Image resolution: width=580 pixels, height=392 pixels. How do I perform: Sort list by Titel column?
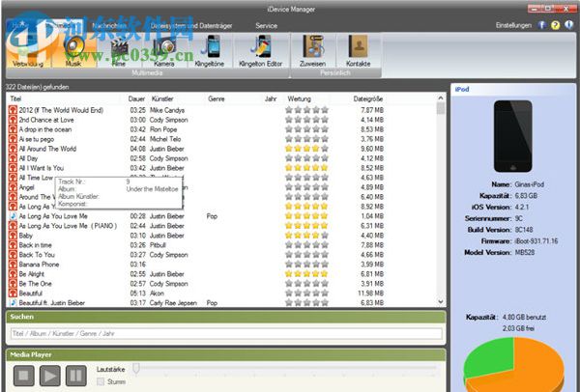15,98
